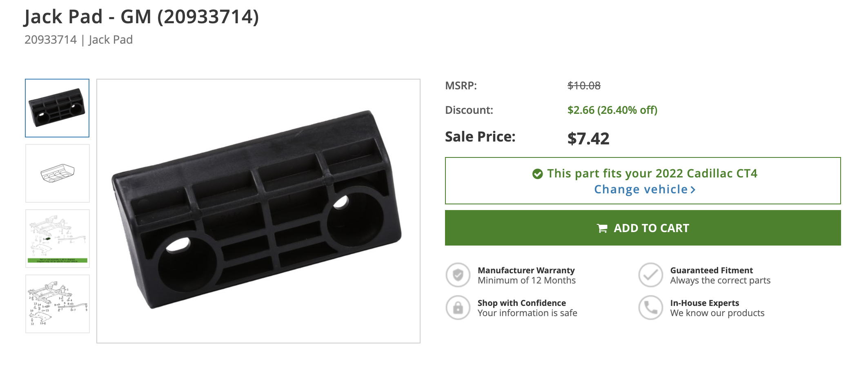Click the green 26.40% off discount text
This screenshot has width=868, height=372.
point(612,110)
